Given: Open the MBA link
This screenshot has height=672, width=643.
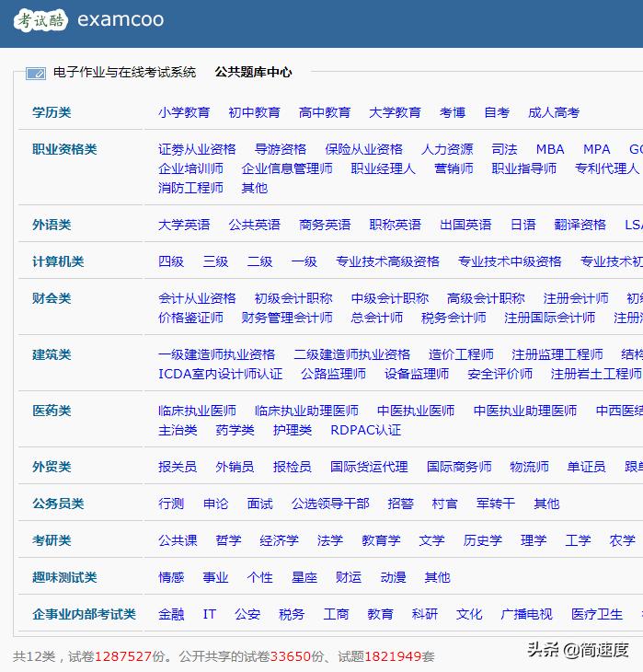Looking at the screenshot, I should (550, 149).
